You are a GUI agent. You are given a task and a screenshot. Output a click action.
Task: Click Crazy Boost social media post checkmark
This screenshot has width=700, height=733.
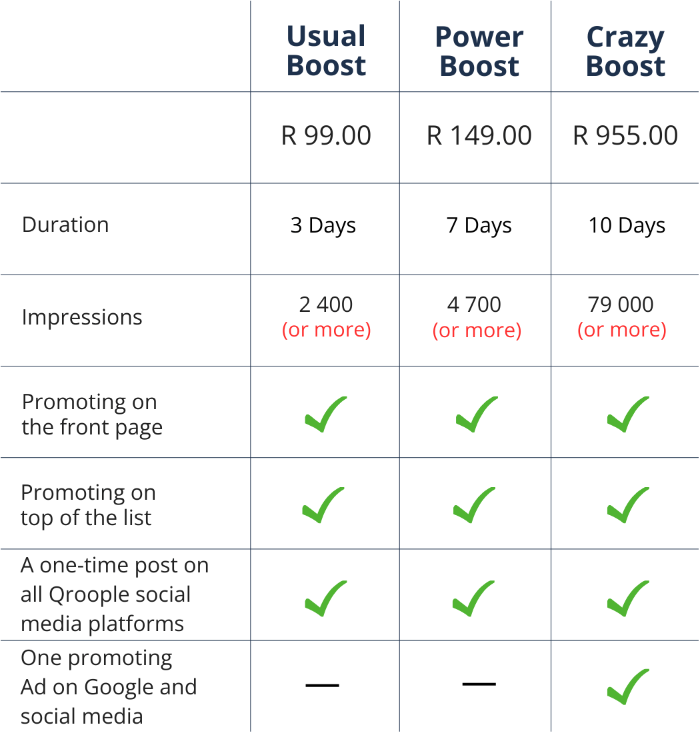(x=627, y=598)
